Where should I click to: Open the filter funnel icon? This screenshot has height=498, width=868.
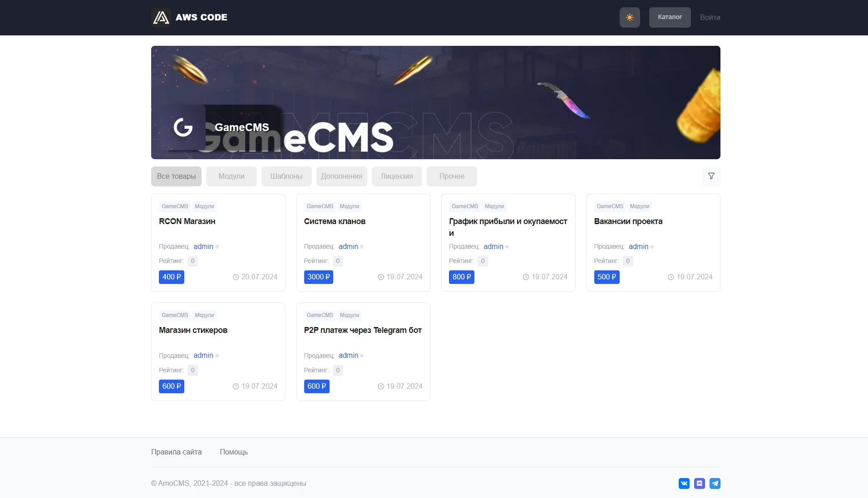point(711,176)
